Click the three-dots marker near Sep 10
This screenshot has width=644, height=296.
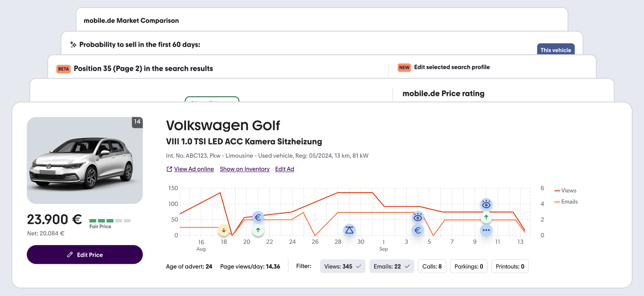[486, 230]
